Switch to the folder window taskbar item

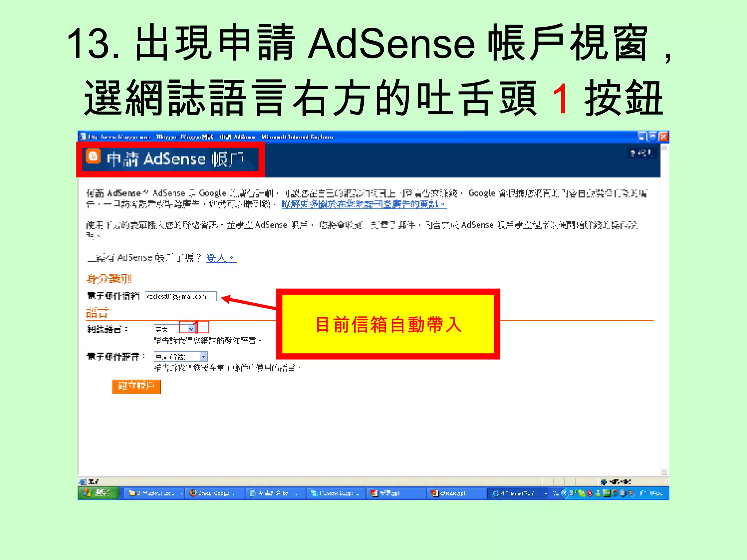pos(154,493)
